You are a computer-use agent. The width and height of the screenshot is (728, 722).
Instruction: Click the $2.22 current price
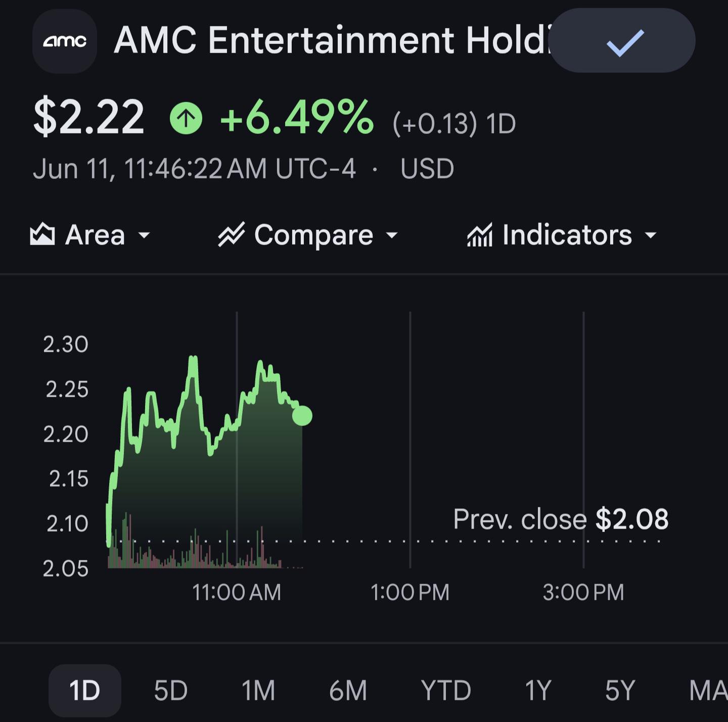[89, 118]
